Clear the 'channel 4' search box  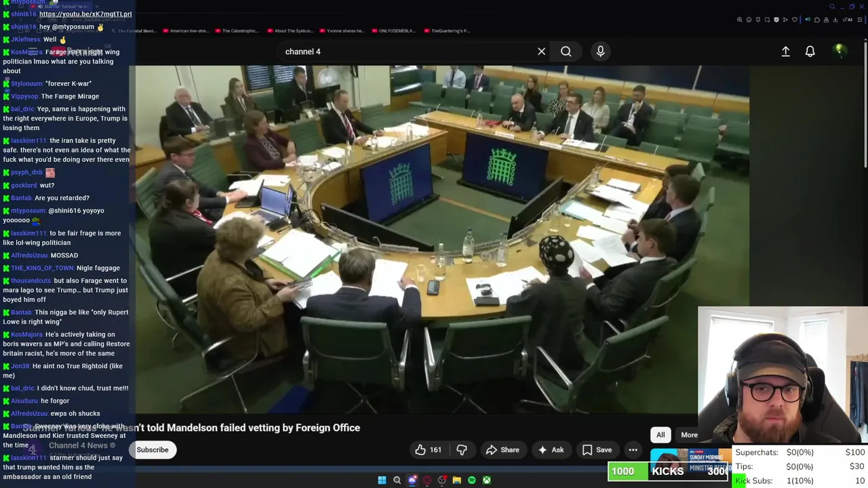coord(541,52)
